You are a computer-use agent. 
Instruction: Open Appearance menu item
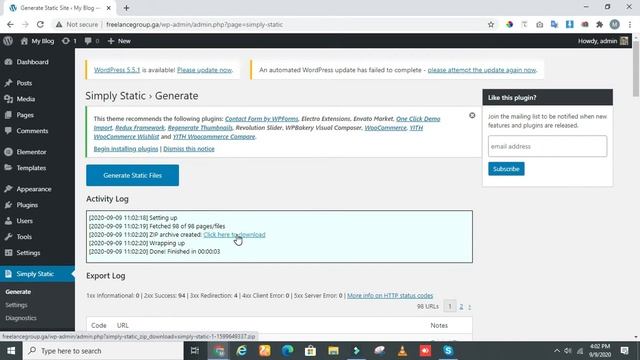pyautogui.click(x=34, y=189)
